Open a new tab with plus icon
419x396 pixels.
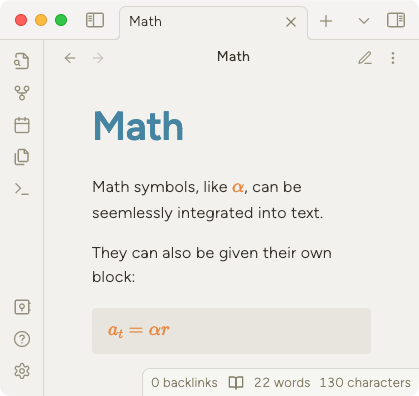tap(326, 21)
